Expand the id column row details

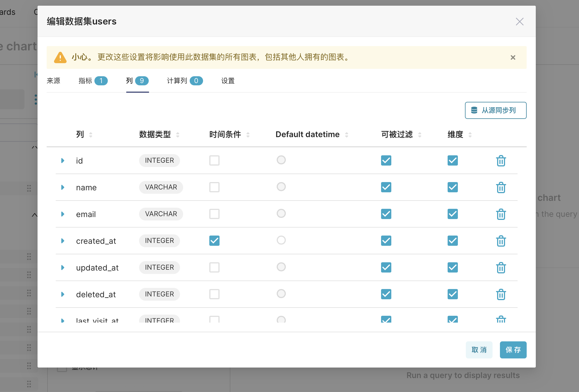63,161
